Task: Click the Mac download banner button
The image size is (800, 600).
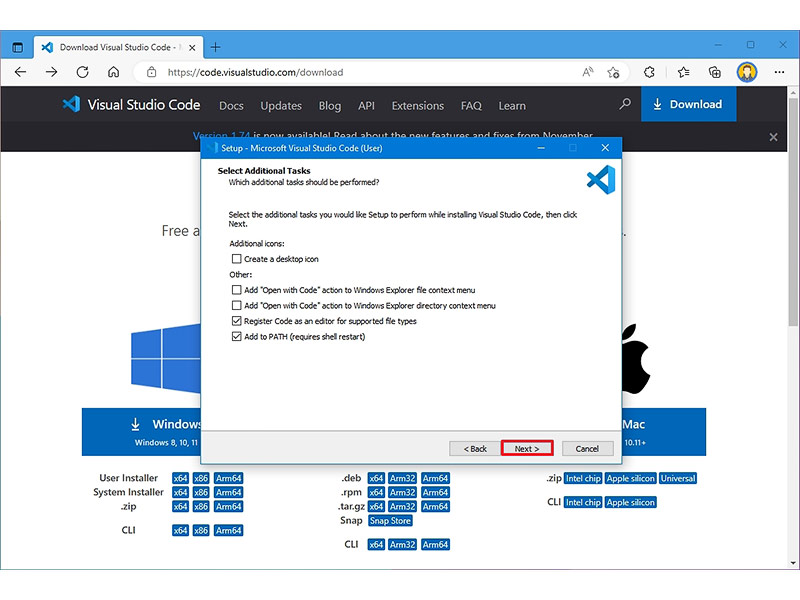Action: coord(664,432)
